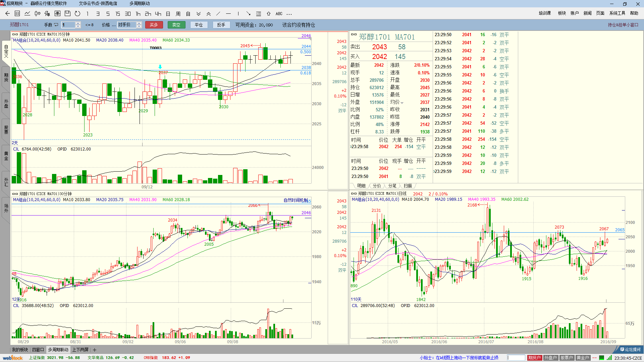This screenshot has height=362, width=644.
Task: Click the back arrow in the toolbar
Action: pos(7,14)
